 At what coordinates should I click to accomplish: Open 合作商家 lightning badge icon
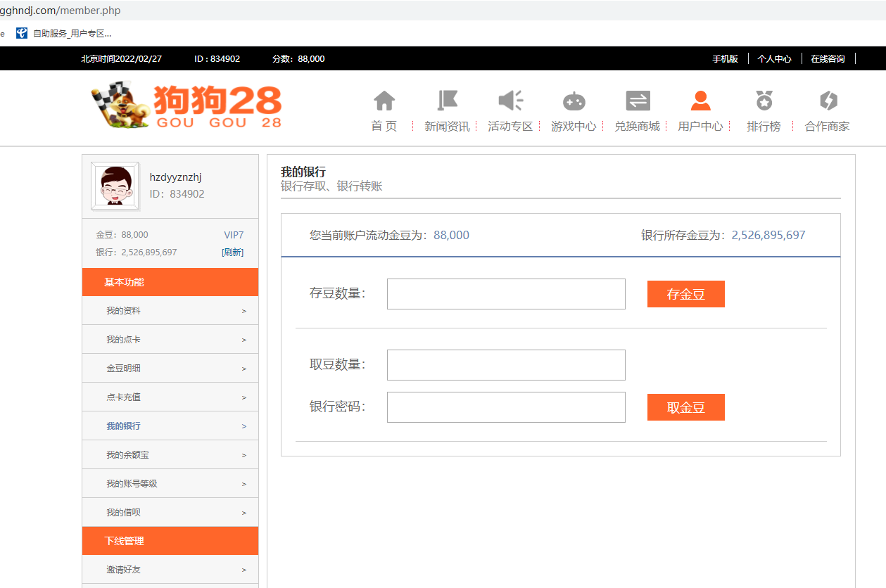click(828, 101)
